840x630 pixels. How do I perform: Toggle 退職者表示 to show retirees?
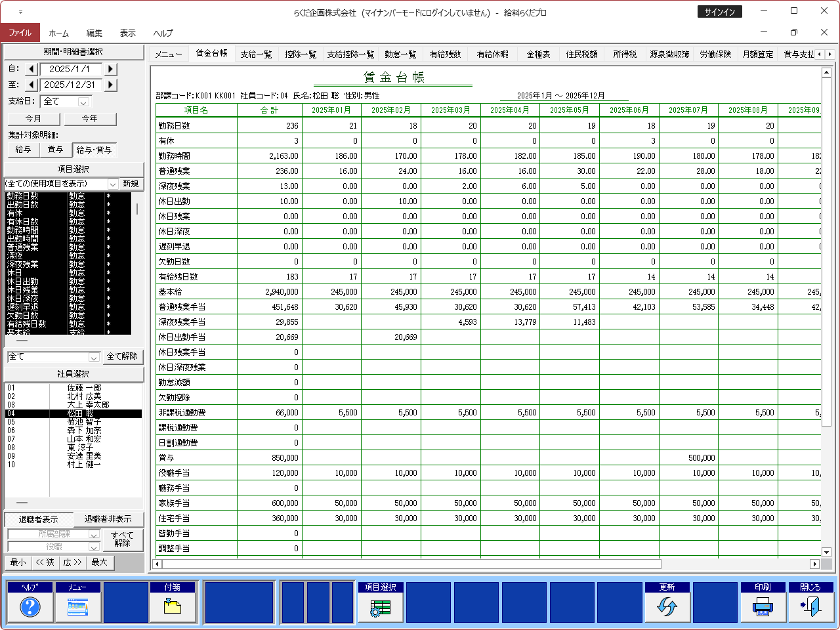click(x=38, y=519)
